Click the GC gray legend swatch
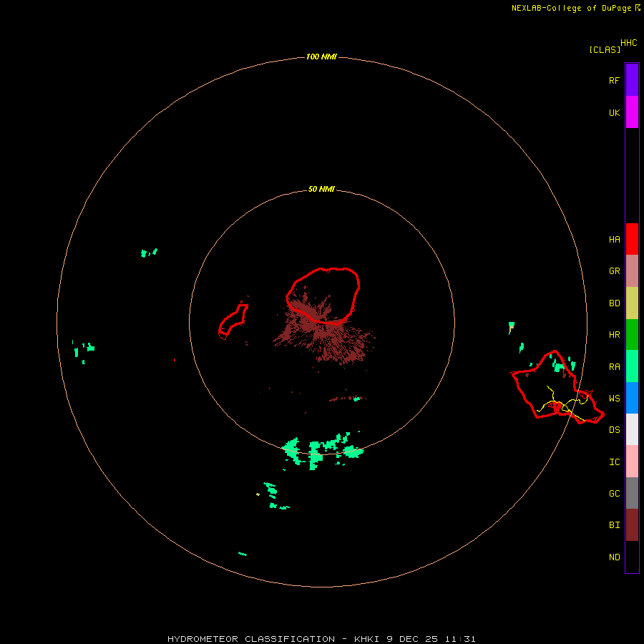Image resolution: width=644 pixels, height=644 pixels. 632,493
